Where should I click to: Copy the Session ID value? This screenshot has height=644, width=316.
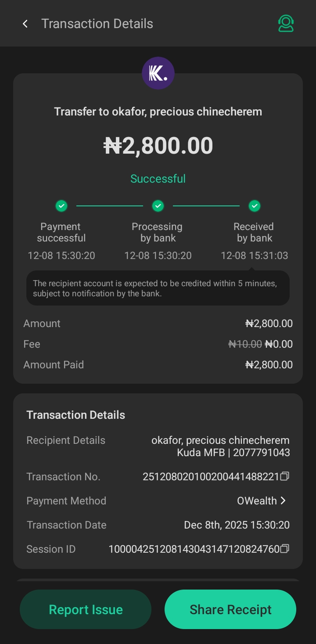coord(285,549)
